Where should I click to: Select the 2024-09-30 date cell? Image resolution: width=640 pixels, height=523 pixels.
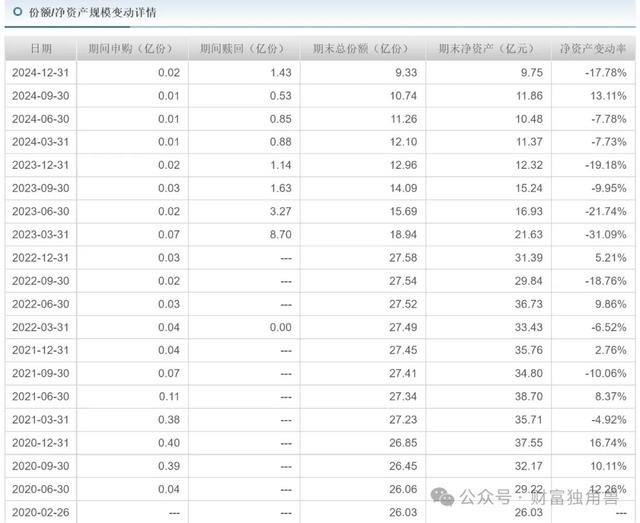(x=40, y=96)
